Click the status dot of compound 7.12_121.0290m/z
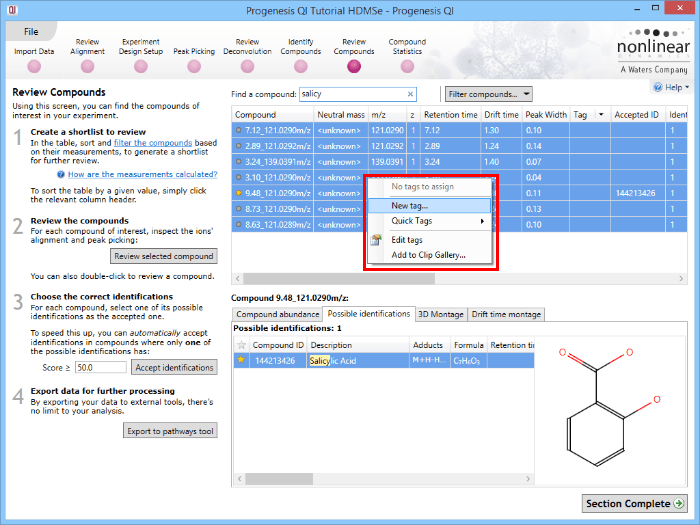This screenshot has height=525, width=700. point(238,130)
